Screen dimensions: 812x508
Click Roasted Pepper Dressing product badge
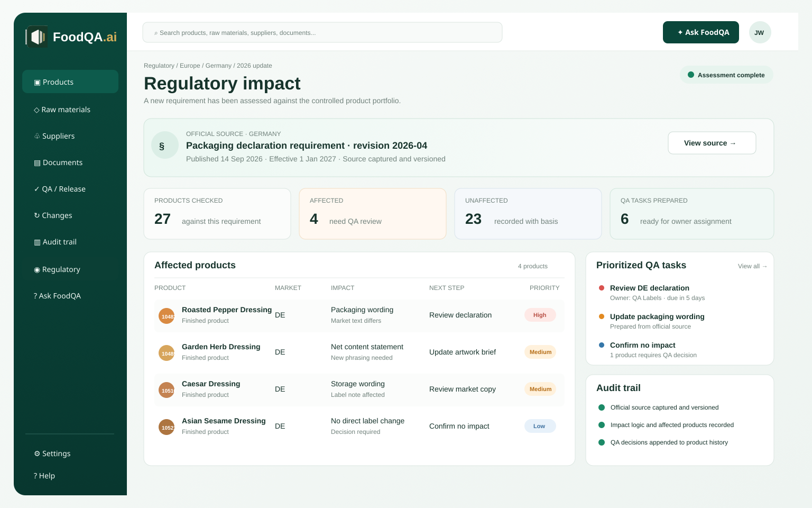coord(167,316)
